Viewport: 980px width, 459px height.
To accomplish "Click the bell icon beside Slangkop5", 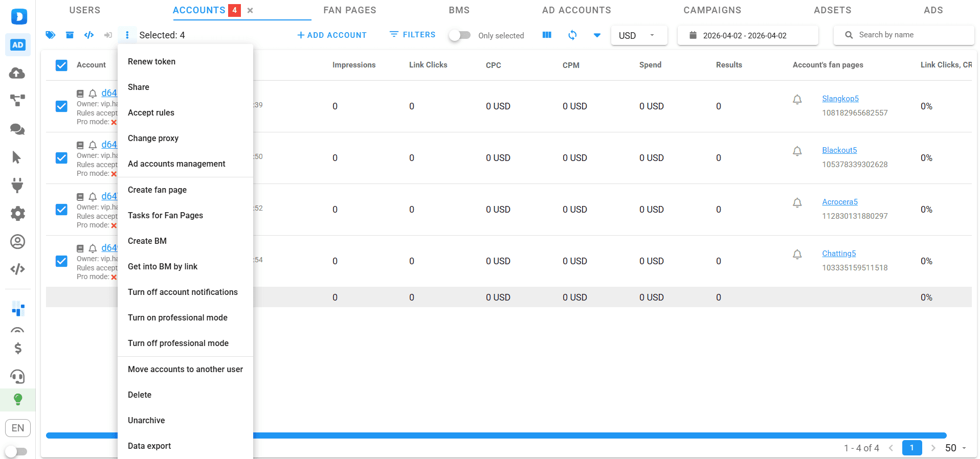I will point(797,99).
